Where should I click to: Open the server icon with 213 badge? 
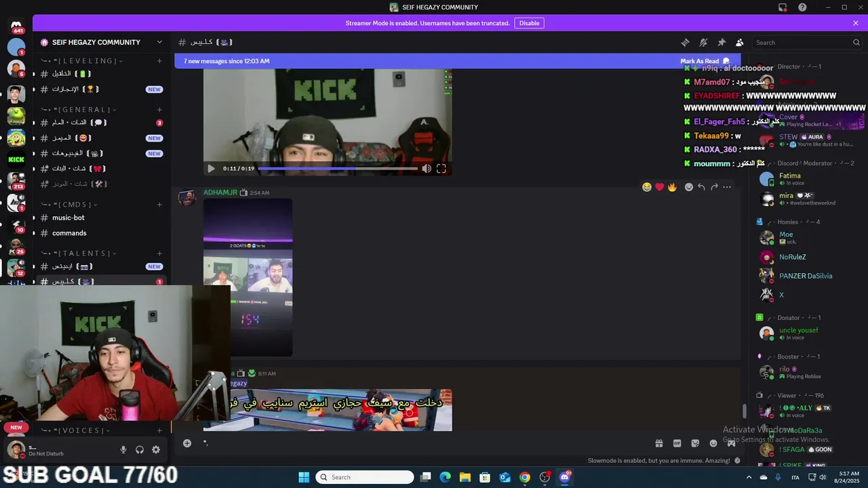click(x=16, y=181)
